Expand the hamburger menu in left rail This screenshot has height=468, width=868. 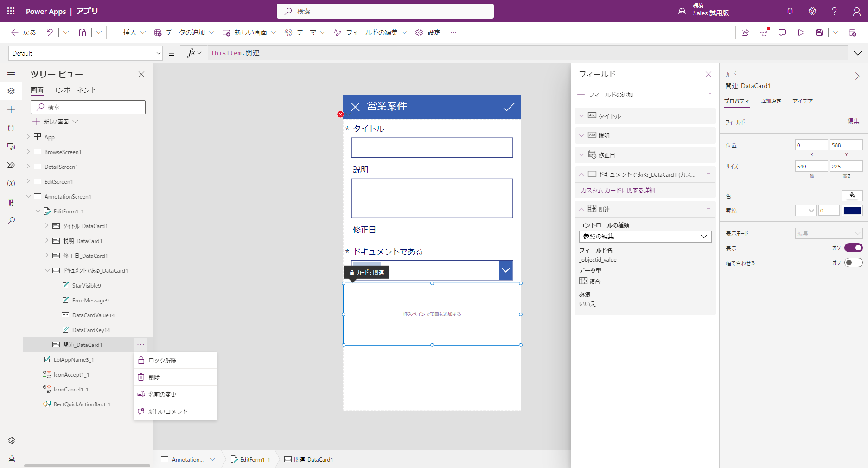11,73
